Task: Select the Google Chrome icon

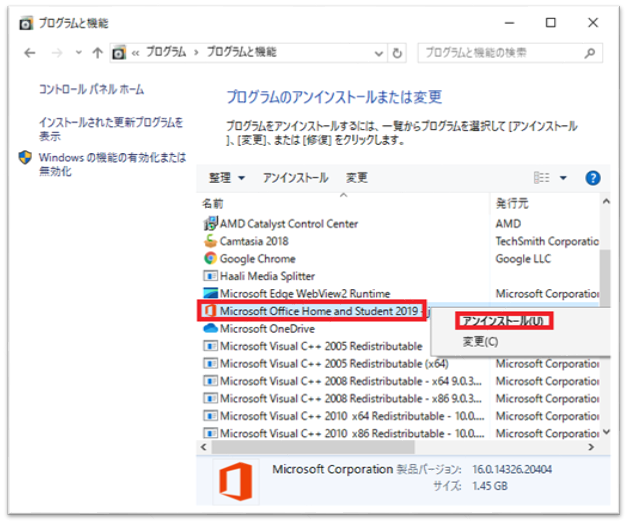Action: 211,258
